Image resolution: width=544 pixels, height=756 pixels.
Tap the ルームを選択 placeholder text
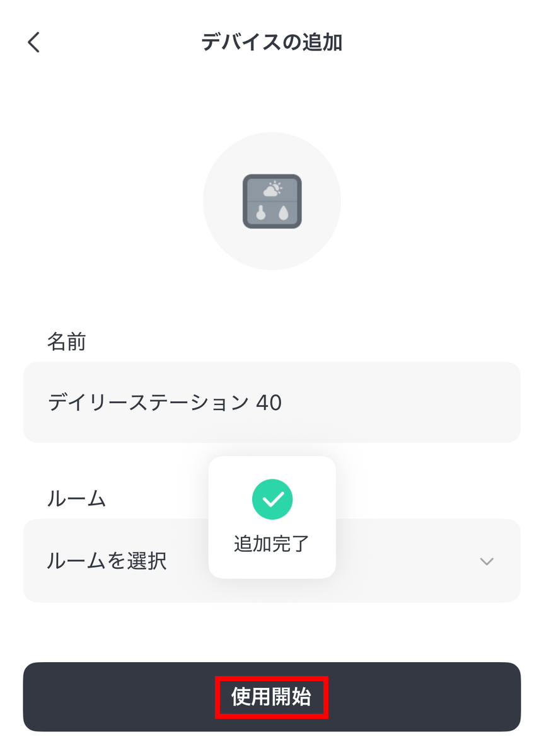[x=107, y=561]
